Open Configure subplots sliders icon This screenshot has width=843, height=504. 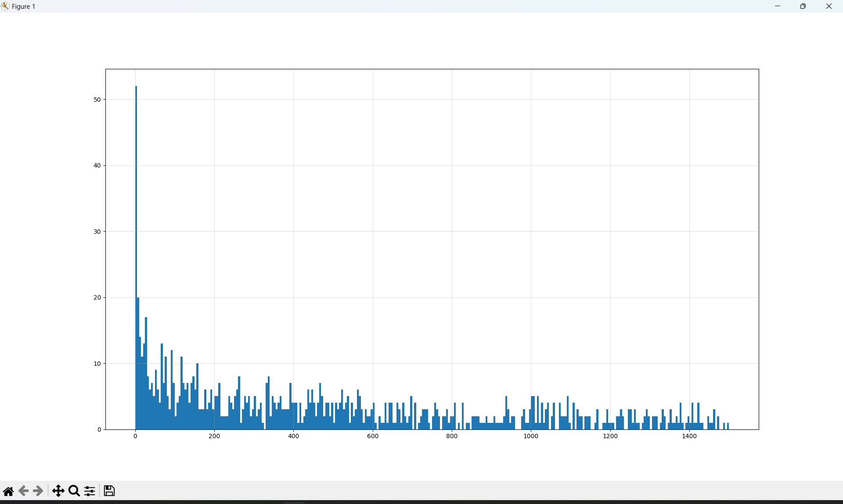click(x=90, y=491)
